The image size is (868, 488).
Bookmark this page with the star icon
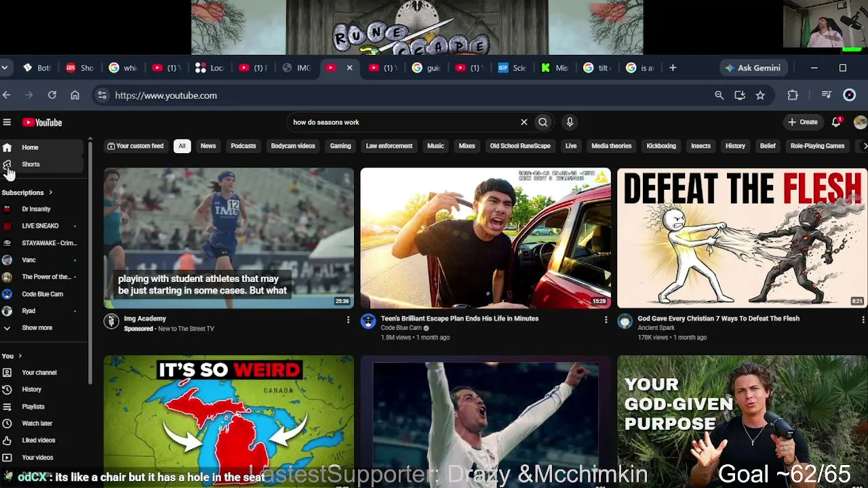[x=760, y=96]
